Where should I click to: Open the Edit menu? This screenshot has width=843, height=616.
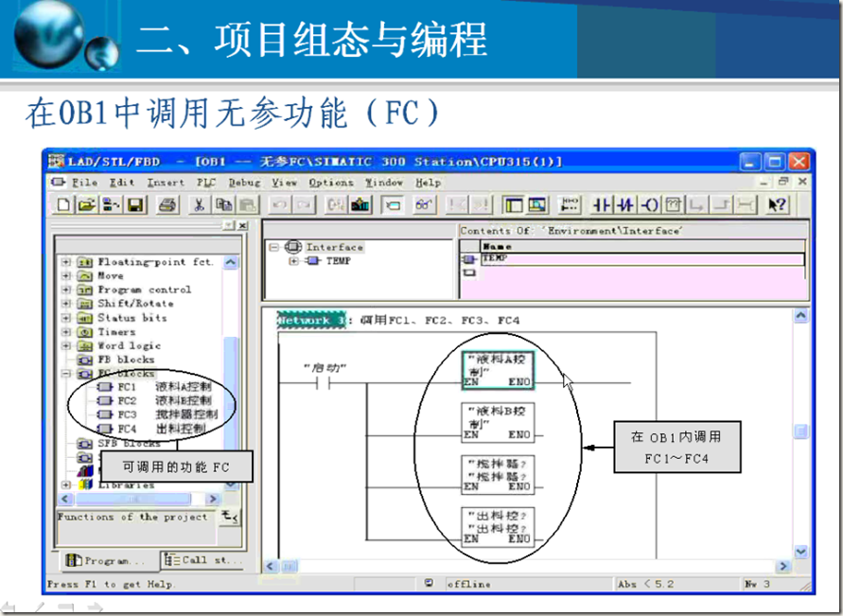click(122, 183)
